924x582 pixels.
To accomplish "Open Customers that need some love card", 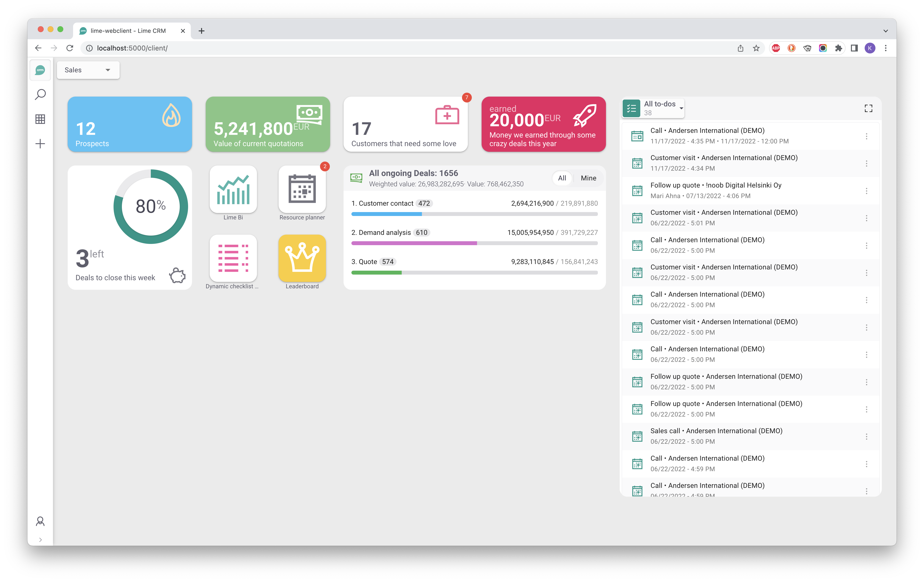I will [x=405, y=124].
